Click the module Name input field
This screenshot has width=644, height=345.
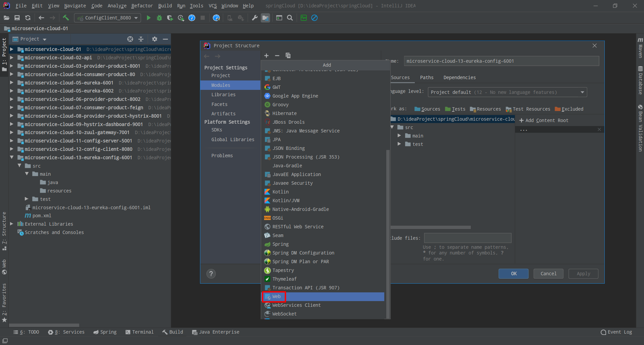(x=501, y=61)
